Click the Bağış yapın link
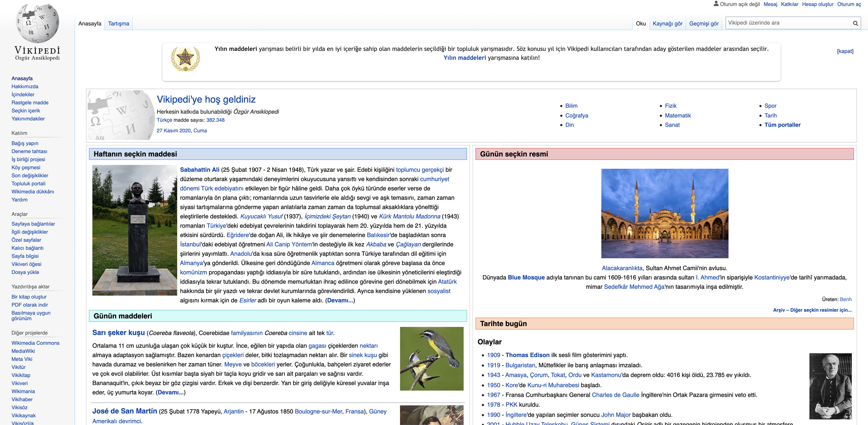 pyautogui.click(x=25, y=143)
